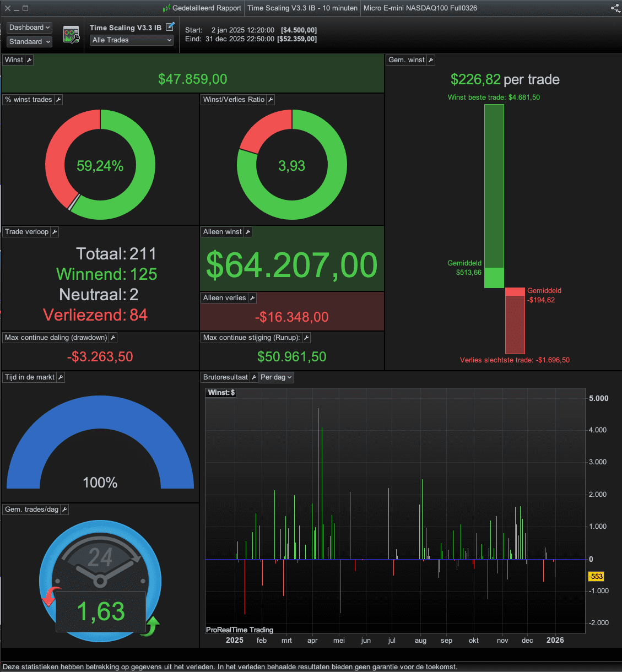Click the wrench icon beside Winst panel

click(29, 60)
